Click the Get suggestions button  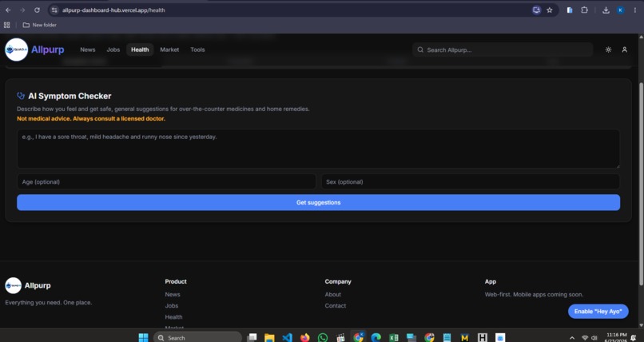(318, 202)
